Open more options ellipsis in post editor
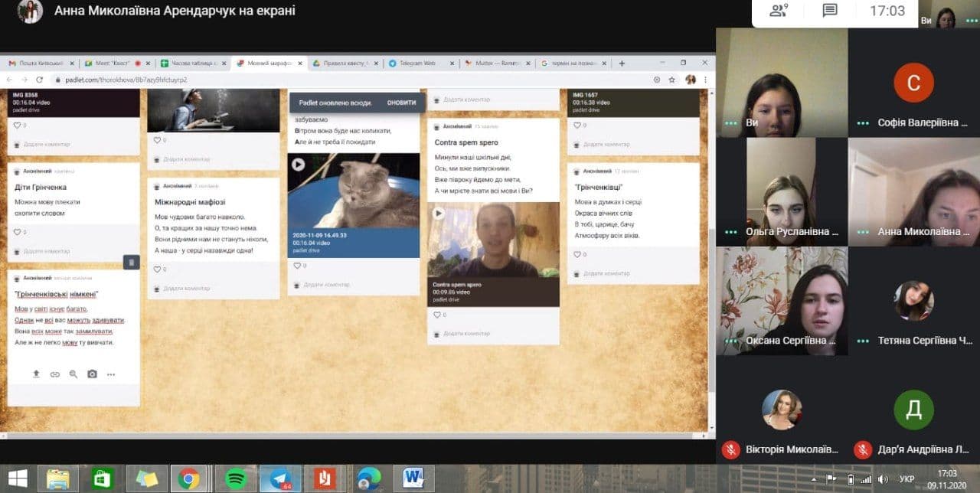The image size is (980, 493). pyautogui.click(x=111, y=374)
